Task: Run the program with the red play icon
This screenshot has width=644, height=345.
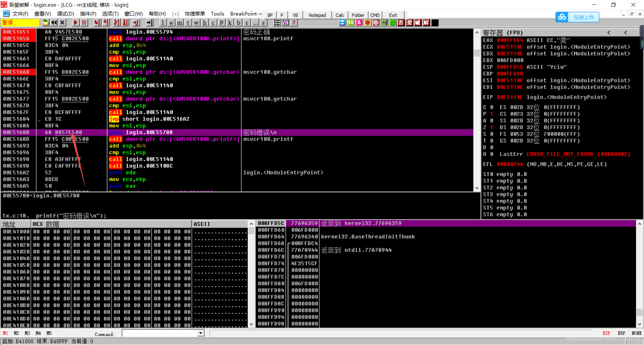Action: pos(75,22)
